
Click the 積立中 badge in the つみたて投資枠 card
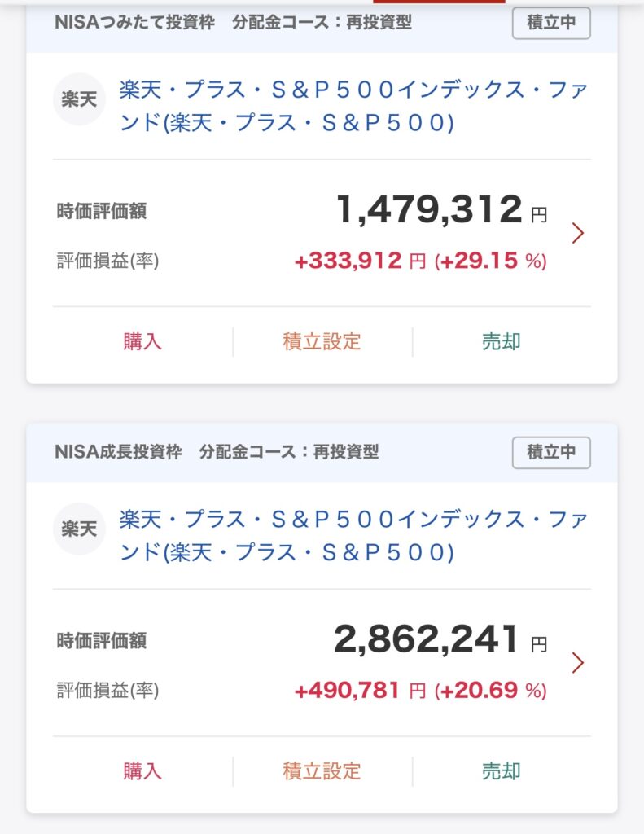coord(551,23)
